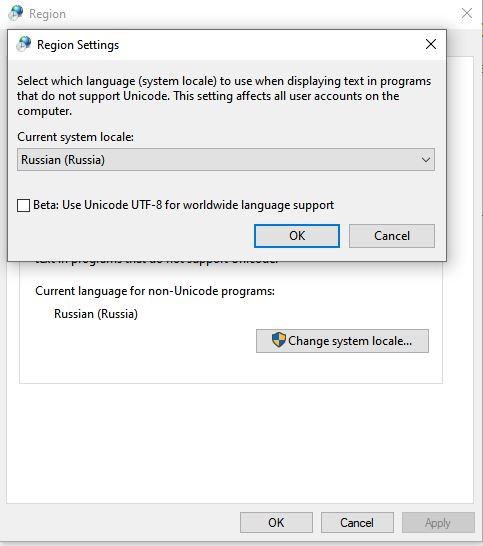Screen dimensions: 483x546
Task: Click the globe icon in Region Settings title bar
Action: coord(24,44)
